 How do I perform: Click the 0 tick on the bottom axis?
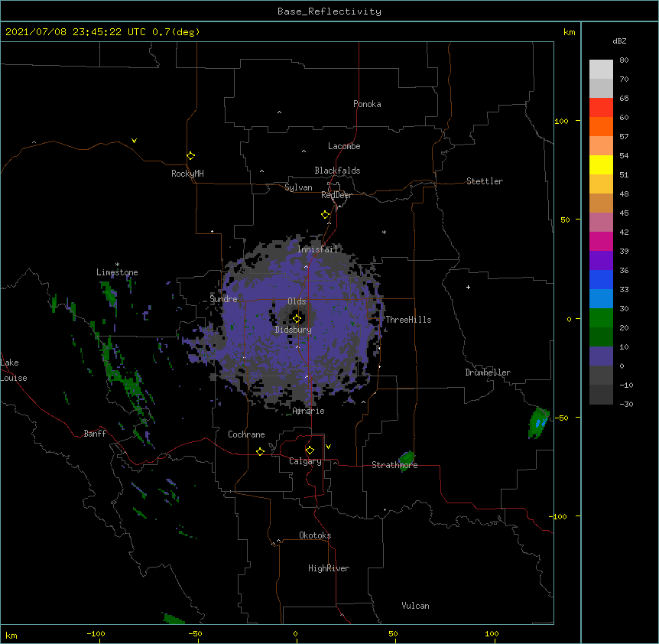296,634
